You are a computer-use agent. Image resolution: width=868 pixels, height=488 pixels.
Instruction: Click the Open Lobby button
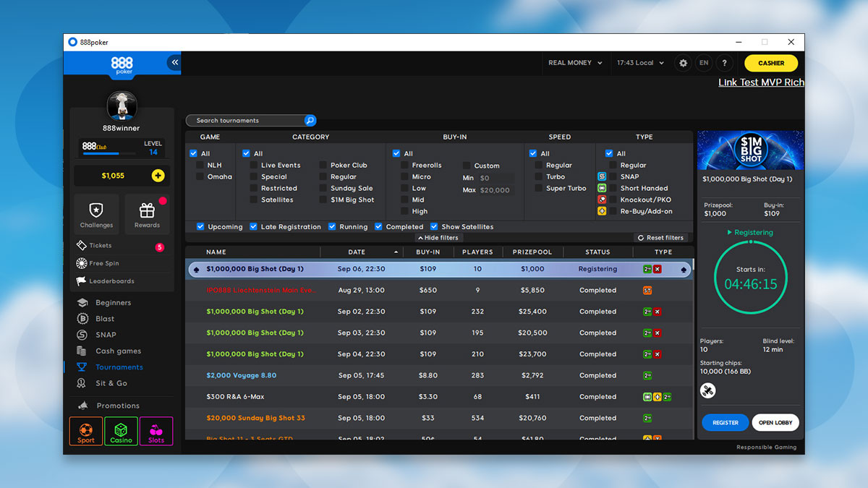pyautogui.click(x=775, y=422)
